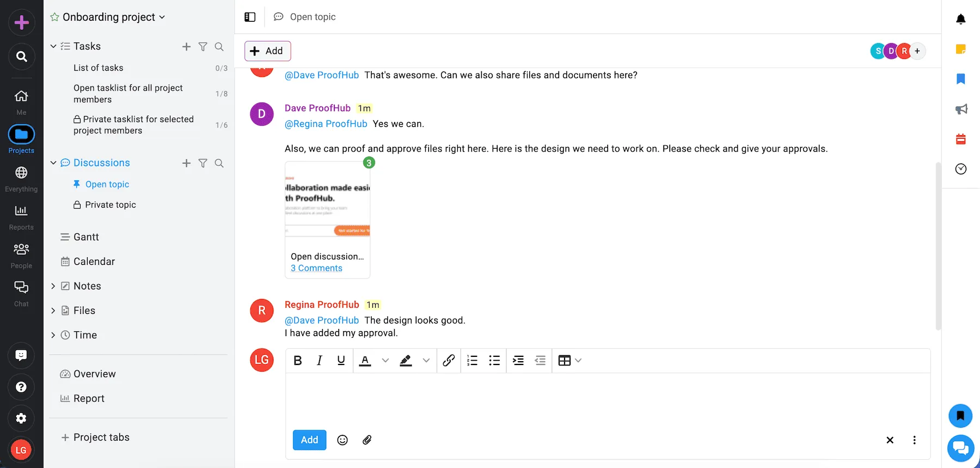Add a discussion with Discussions plus icon
The height and width of the screenshot is (468, 980).
click(186, 163)
